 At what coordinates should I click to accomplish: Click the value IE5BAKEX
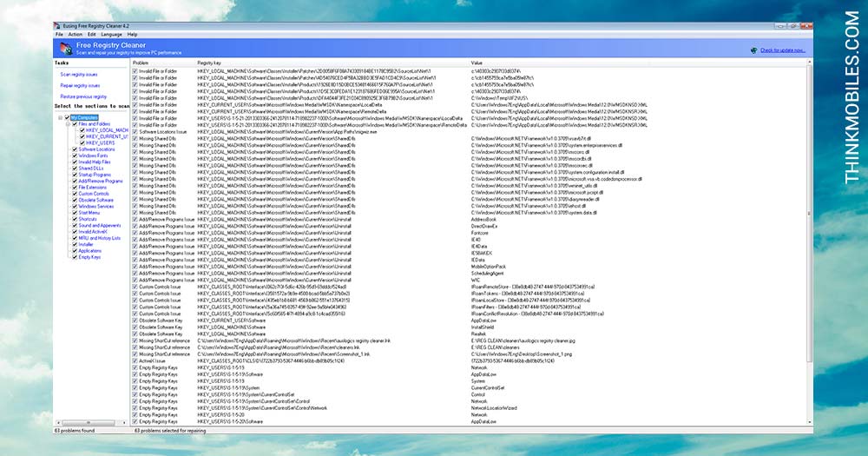point(481,254)
